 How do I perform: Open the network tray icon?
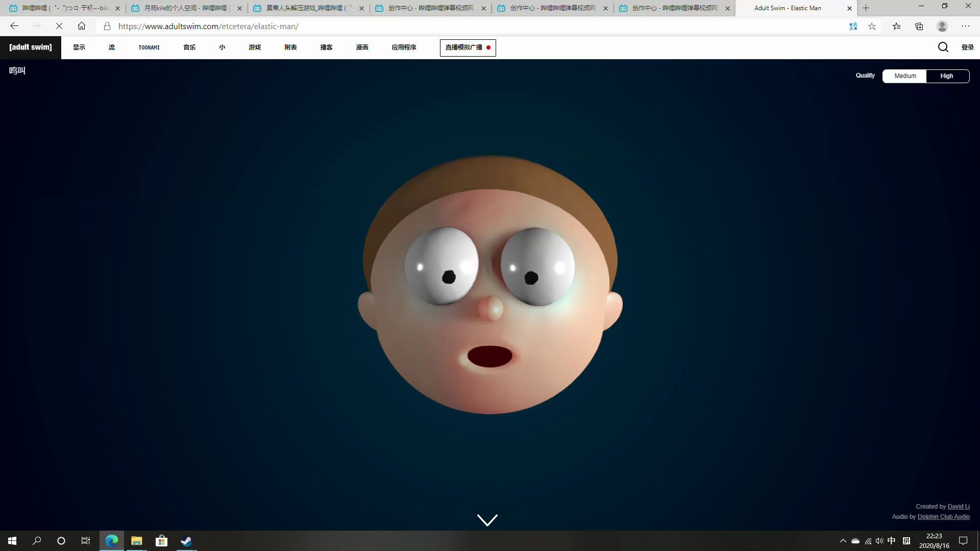coord(868,541)
